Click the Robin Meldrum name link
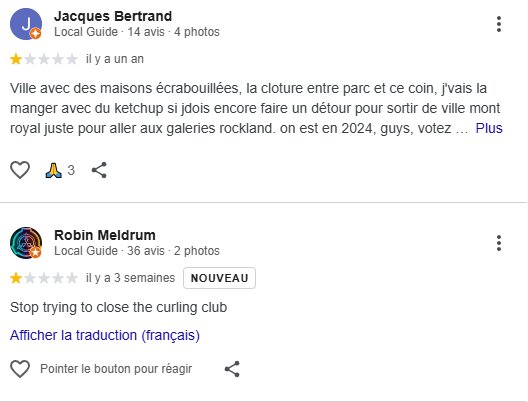The width and height of the screenshot is (528, 402). click(105, 235)
